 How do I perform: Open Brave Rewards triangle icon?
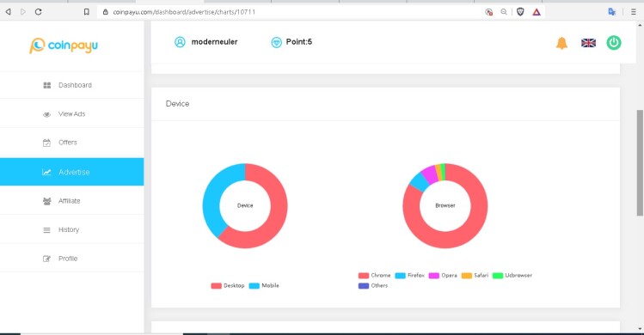pos(537,12)
